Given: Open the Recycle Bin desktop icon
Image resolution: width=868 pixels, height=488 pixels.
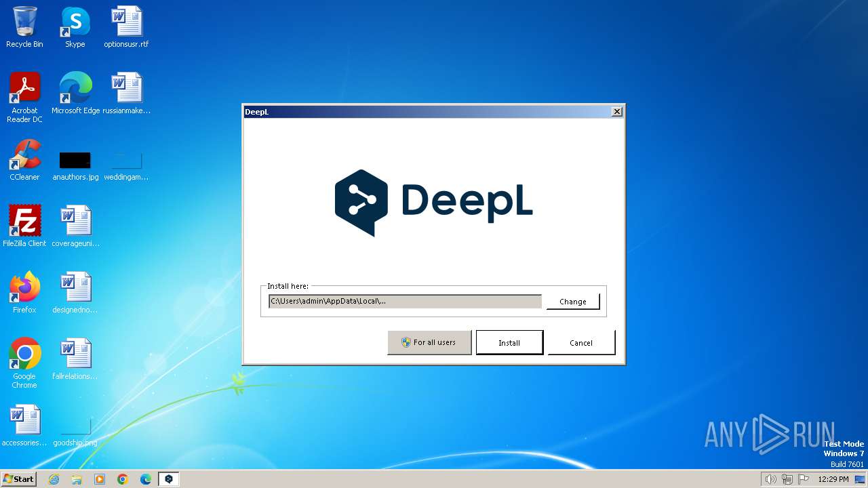Looking at the screenshot, I should click(24, 28).
